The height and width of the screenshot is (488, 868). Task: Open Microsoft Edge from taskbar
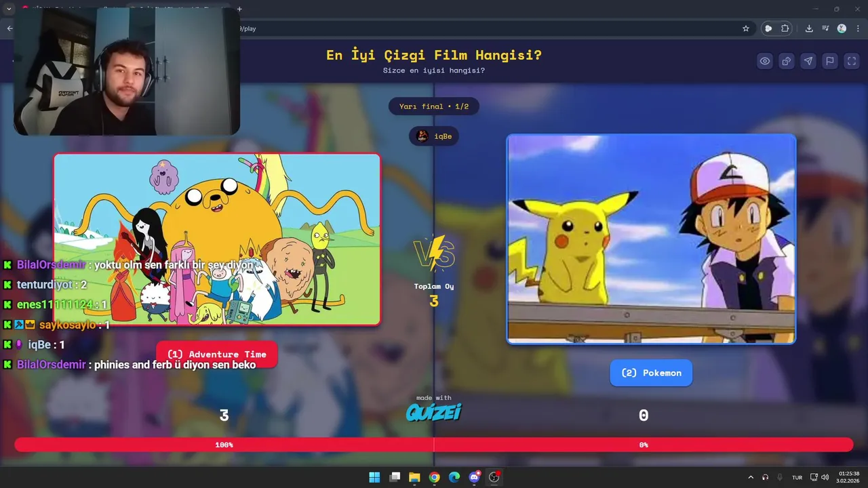454,477
